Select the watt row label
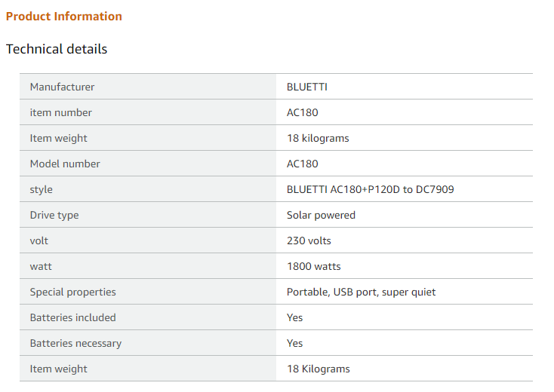Viewport: 554px width, 392px height. click(41, 266)
